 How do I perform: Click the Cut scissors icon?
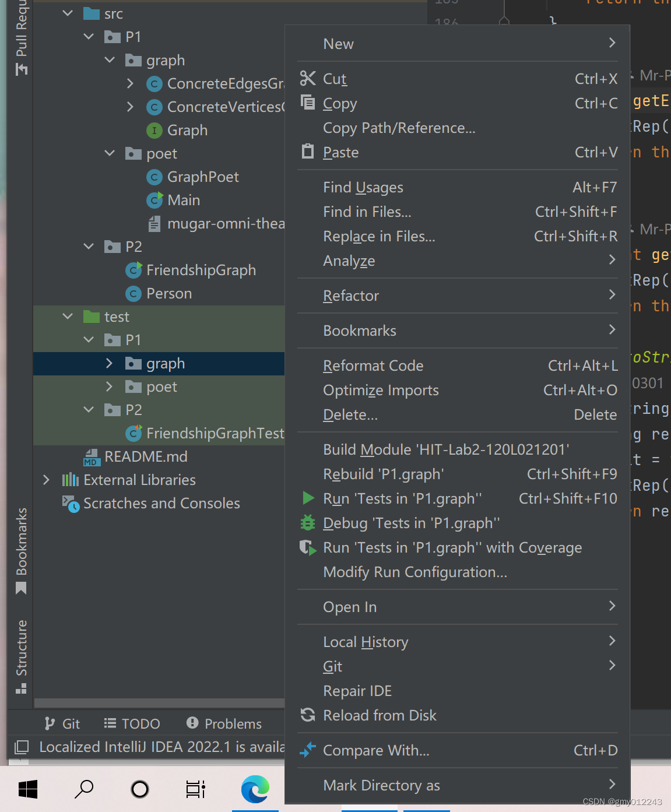click(x=307, y=78)
